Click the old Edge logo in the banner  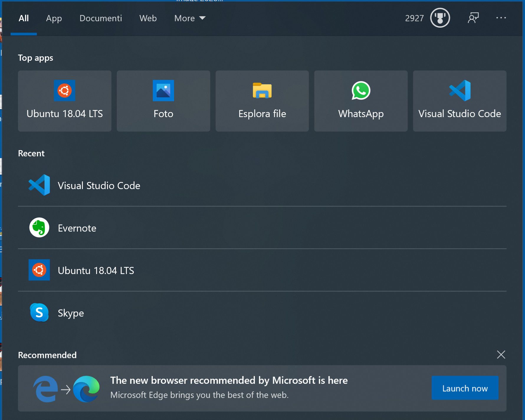tap(46, 389)
